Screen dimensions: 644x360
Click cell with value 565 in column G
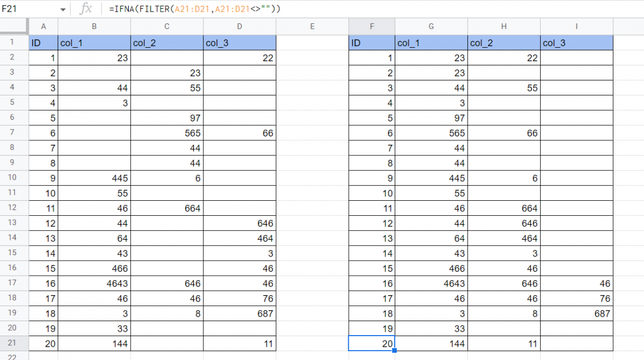tap(431, 133)
